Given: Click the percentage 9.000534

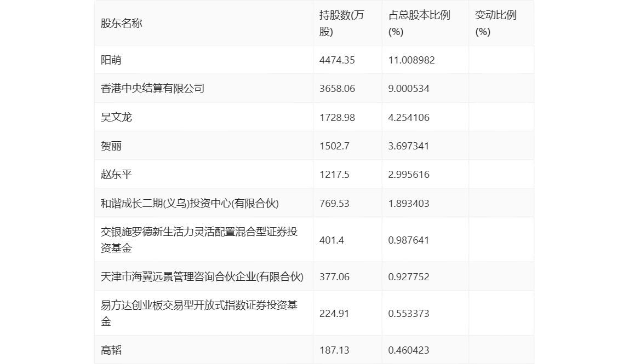Looking at the screenshot, I should tap(409, 88).
